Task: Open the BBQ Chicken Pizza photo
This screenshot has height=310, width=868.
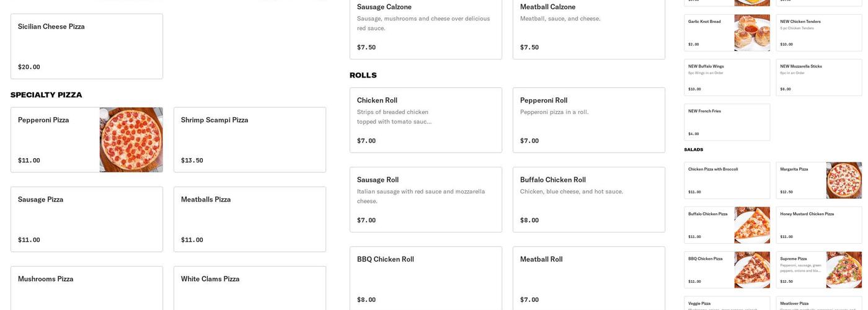Action: point(751,270)
